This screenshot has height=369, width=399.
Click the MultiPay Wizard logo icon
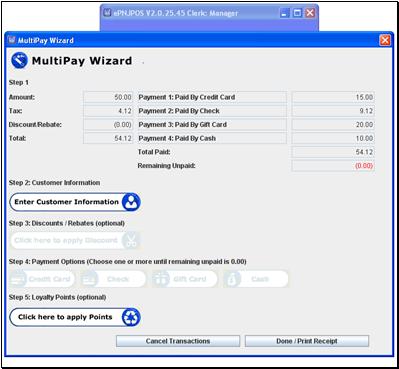click(19, 61)
